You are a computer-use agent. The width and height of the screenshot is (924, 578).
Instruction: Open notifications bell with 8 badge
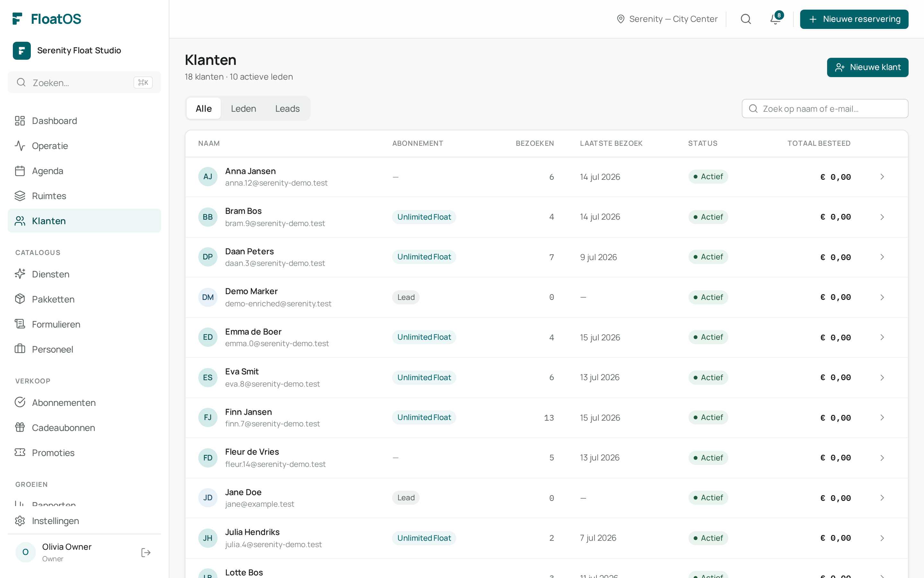(x=775, y=19)
